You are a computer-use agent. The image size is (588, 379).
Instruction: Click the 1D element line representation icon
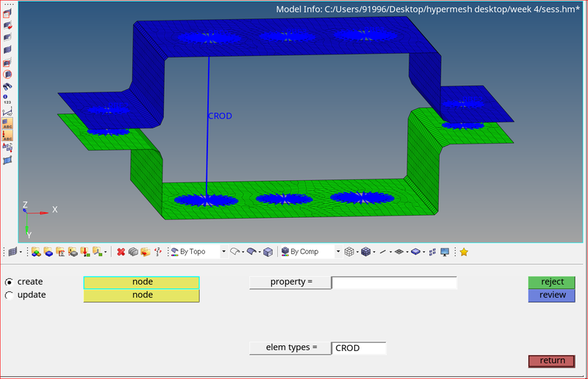click(382, 252)
